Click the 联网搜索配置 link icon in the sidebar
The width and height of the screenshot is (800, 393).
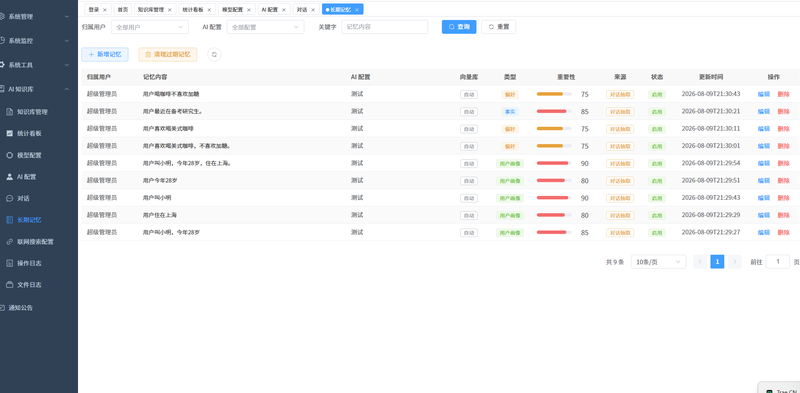(x=10, y=241)
